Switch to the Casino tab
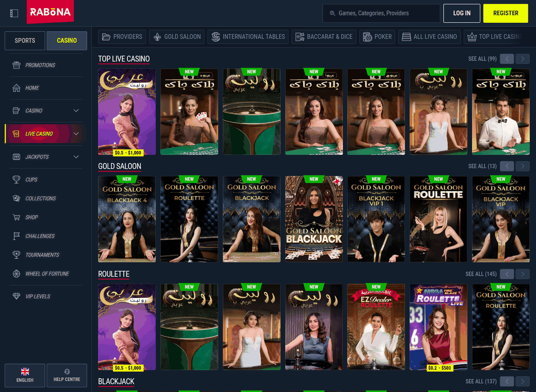 tap(67, 41)
